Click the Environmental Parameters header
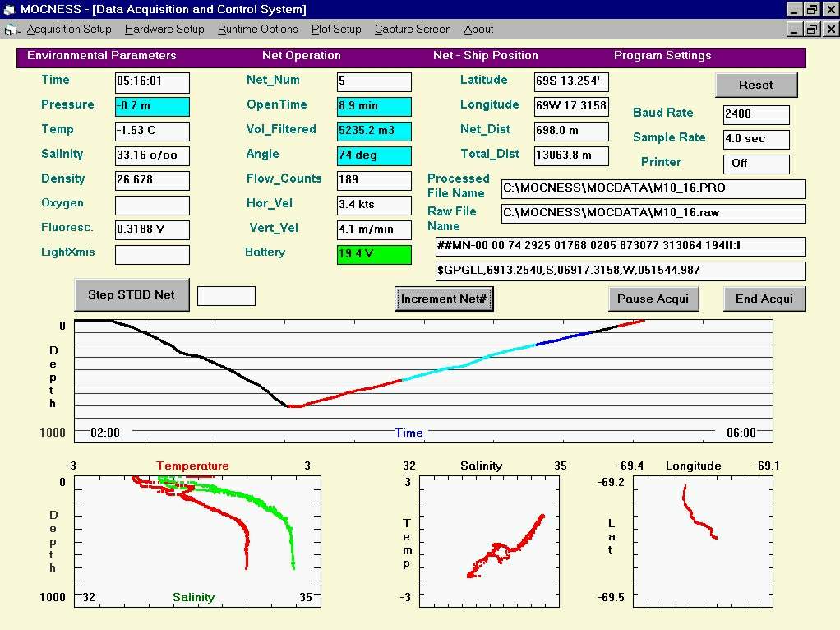 (101, 56)
